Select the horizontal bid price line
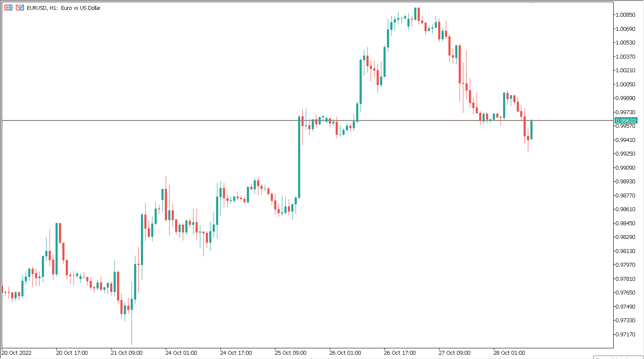This screenshot has width=644, height=359. pos(307,121)
